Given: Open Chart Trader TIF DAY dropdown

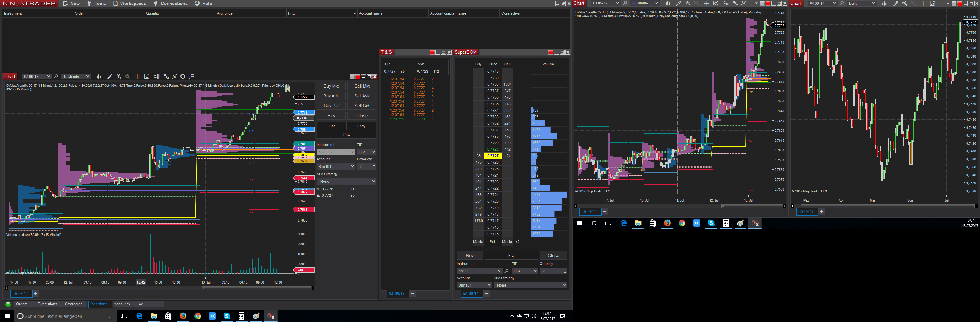Looking at the screenshot, I should (367, 152).
